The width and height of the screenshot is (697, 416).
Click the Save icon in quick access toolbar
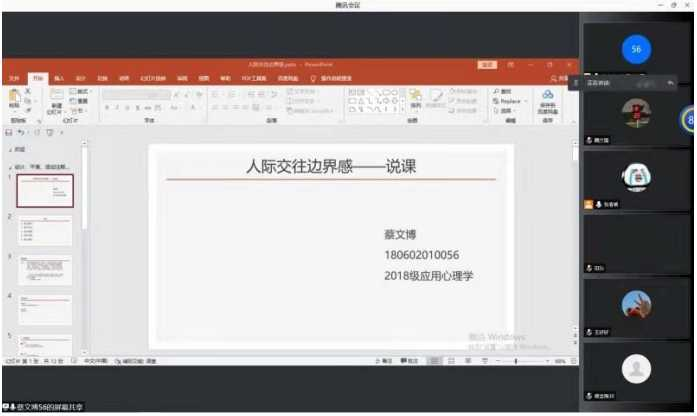pos(9,132)
